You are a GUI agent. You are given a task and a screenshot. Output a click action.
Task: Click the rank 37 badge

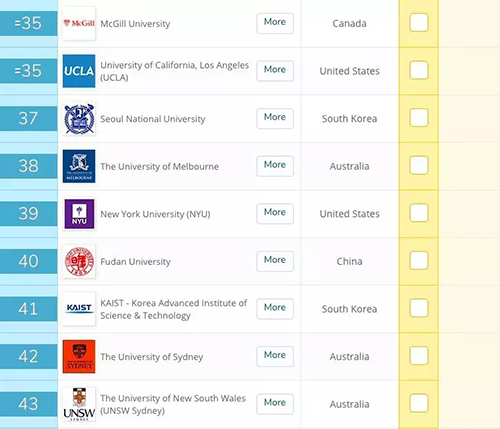pyautogui.click(x=28, y=119)
